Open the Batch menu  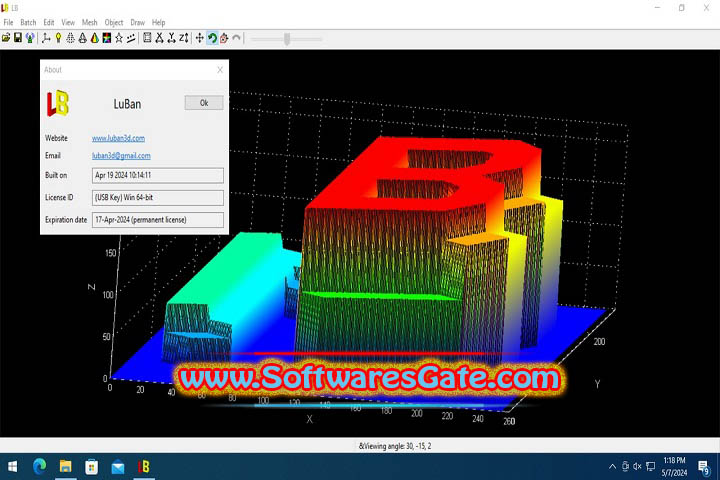pyautogui.click(x=28, y=23)
